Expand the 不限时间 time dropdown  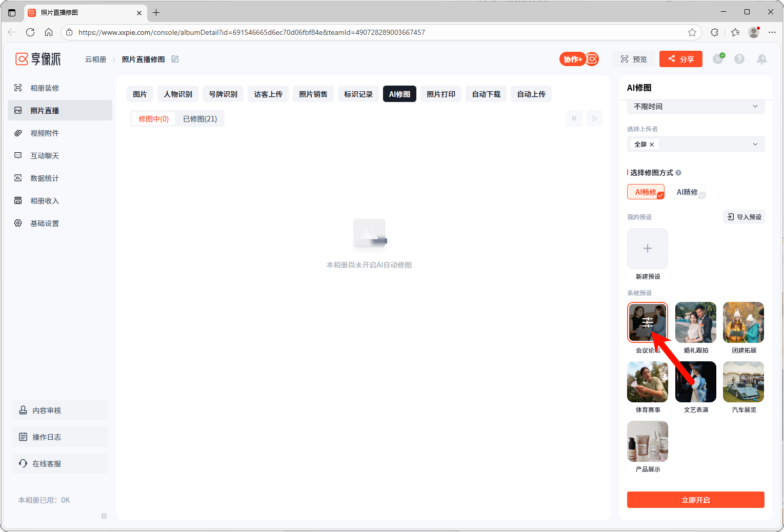coord(695,107)
